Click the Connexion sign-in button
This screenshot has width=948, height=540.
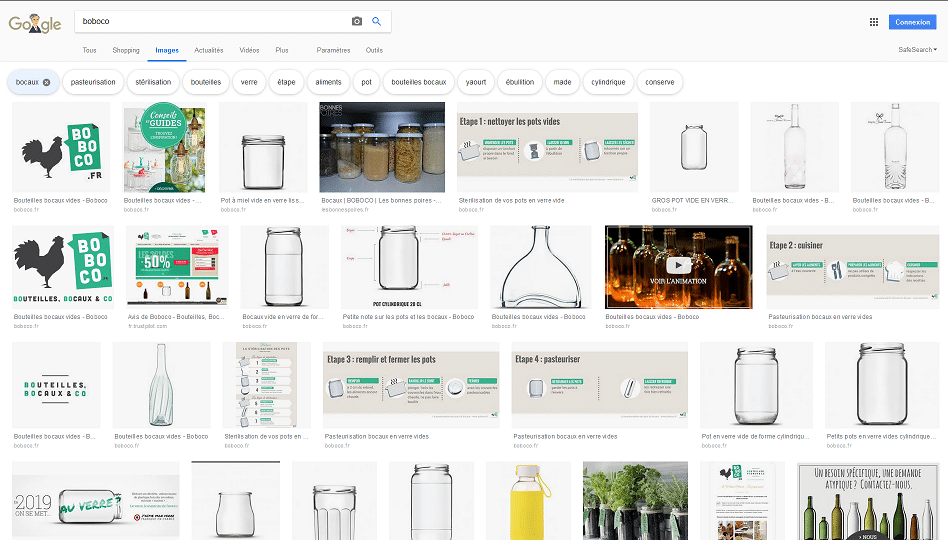pos(912,22)
